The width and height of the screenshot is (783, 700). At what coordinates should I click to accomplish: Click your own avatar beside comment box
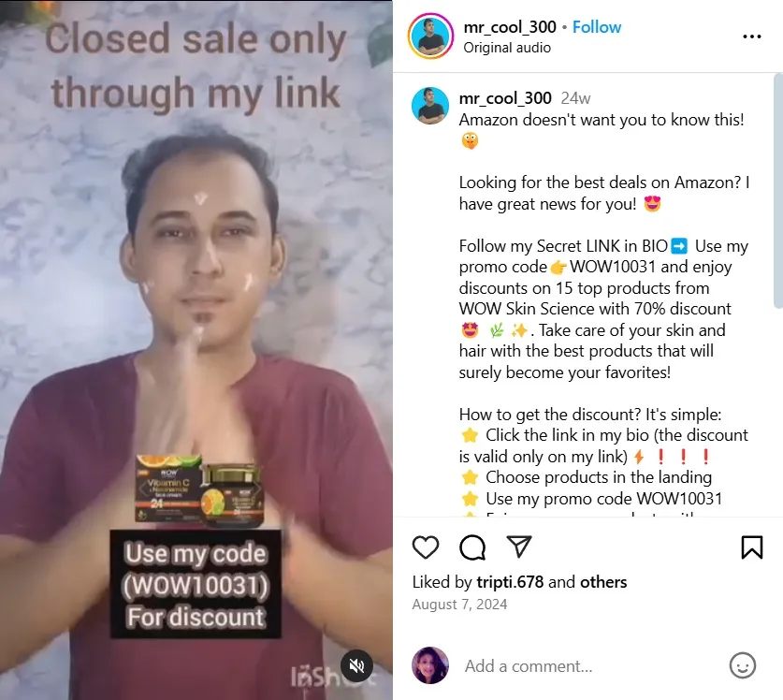pyautogui.click(x=430, y=665)
